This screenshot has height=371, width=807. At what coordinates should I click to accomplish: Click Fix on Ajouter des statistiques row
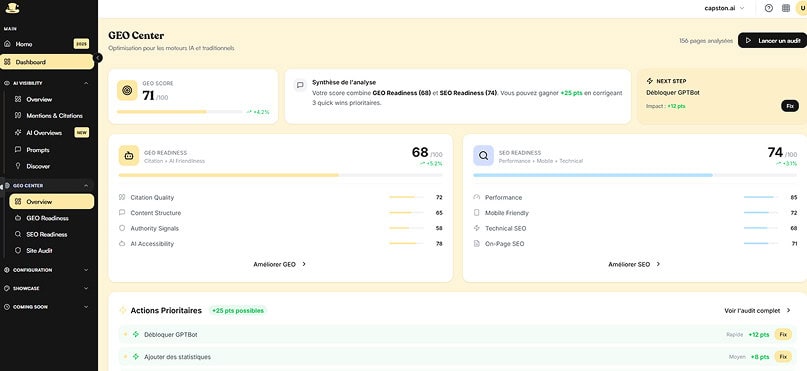coord(783,357)
